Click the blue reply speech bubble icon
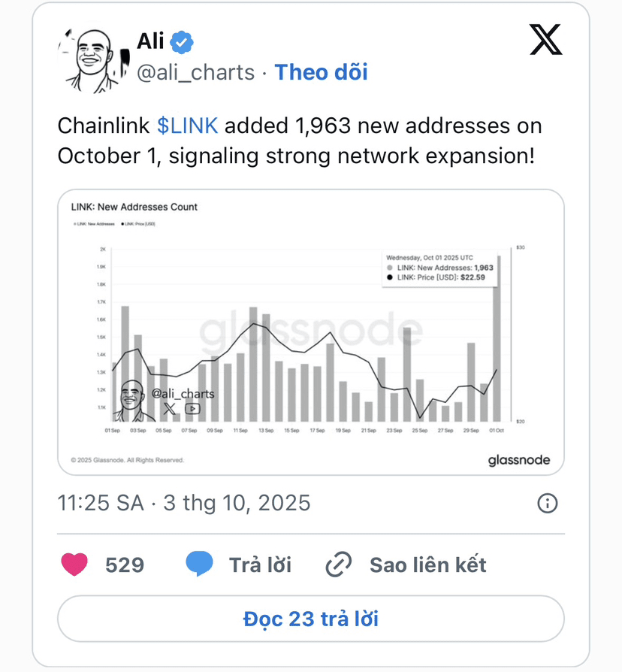The image size is (622, 672). [x=199, y=564]
